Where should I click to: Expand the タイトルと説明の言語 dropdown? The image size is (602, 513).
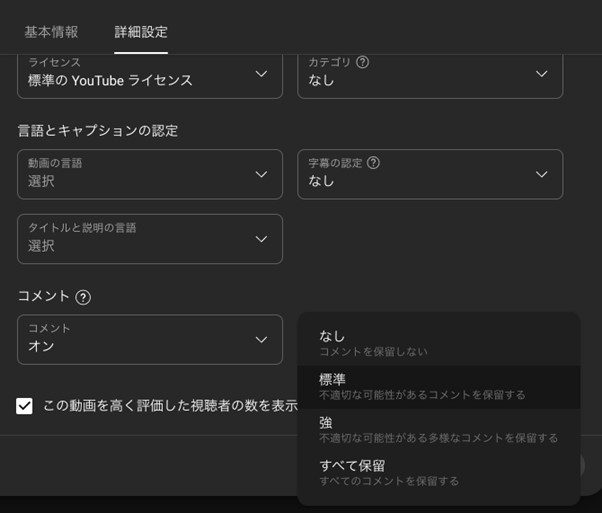(150, 238)
